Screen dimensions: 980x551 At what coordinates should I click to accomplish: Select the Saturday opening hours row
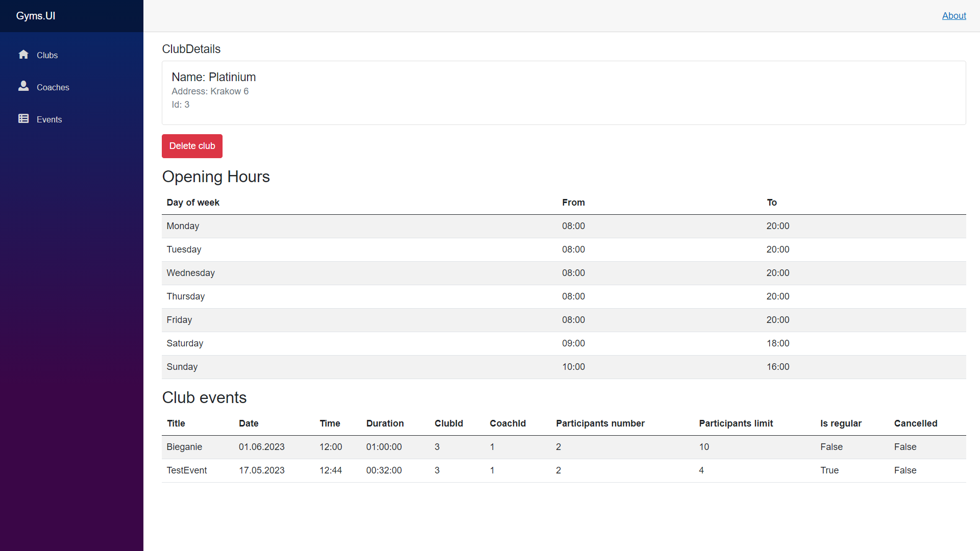pos(357,343)
